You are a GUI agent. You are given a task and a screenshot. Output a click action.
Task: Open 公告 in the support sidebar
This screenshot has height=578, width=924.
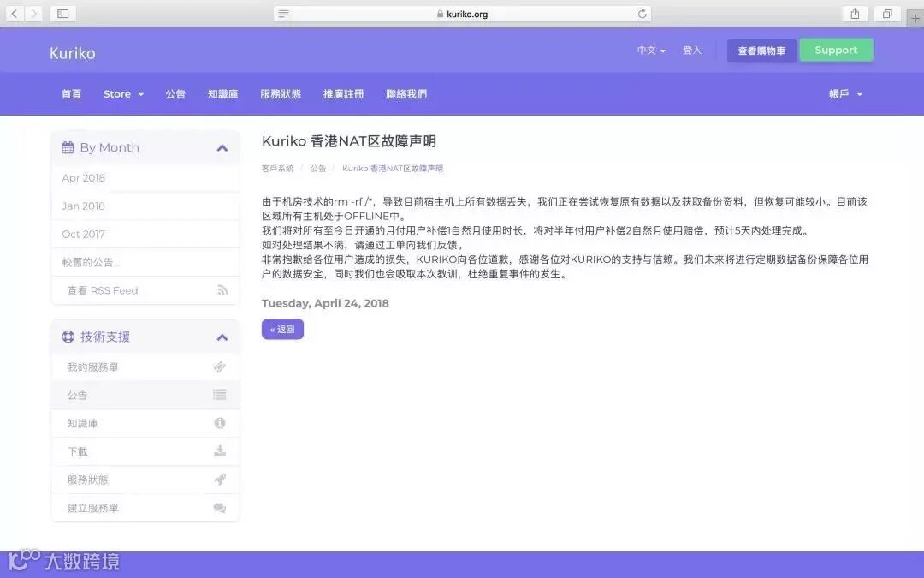(145, 395)
